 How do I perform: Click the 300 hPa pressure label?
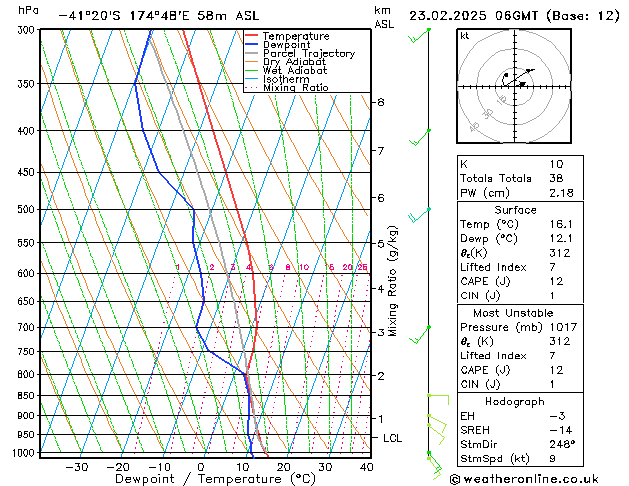(26, 30)
